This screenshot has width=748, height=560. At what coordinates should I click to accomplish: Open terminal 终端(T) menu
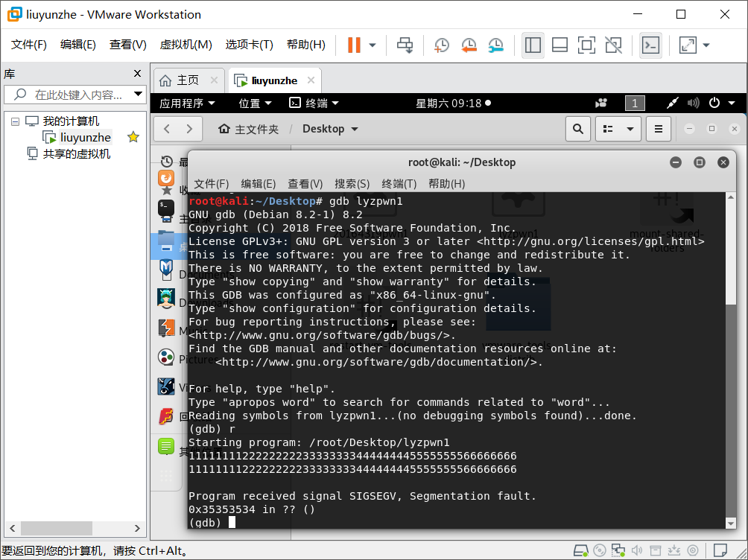click(x=399, y=184)
